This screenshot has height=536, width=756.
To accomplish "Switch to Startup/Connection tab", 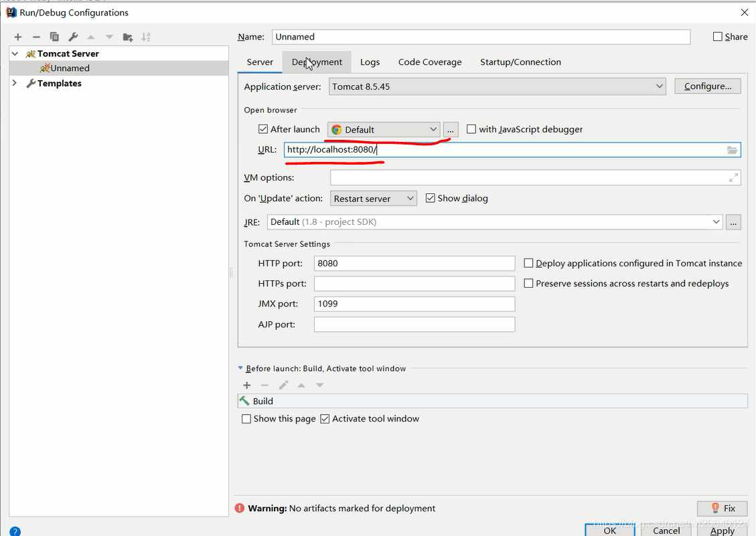I will coord(520,62).
